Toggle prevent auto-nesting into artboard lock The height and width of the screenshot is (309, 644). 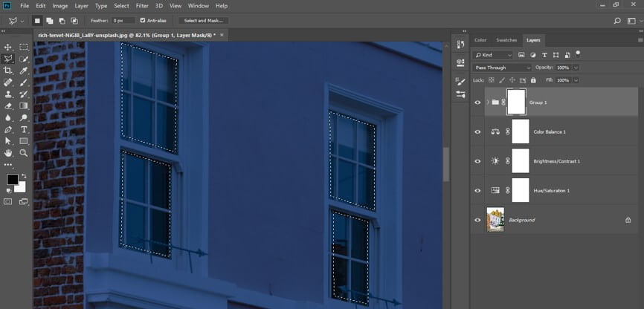[x=523, y=80]
